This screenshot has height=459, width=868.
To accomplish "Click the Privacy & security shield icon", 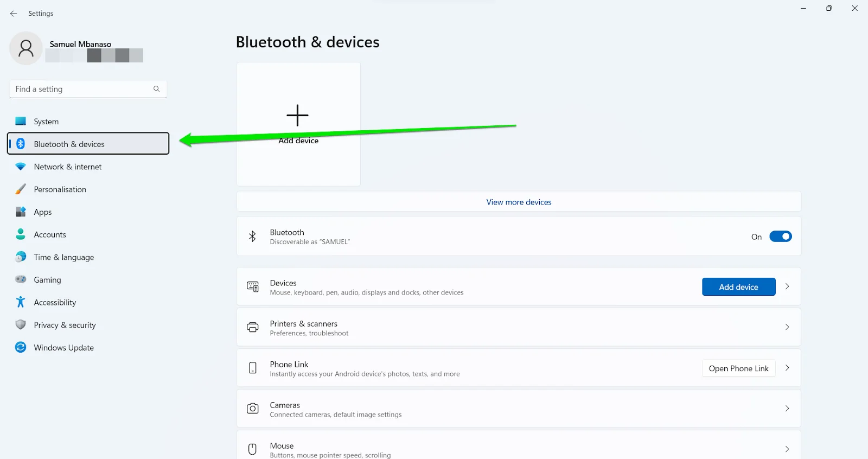I will tap(21, 324).
